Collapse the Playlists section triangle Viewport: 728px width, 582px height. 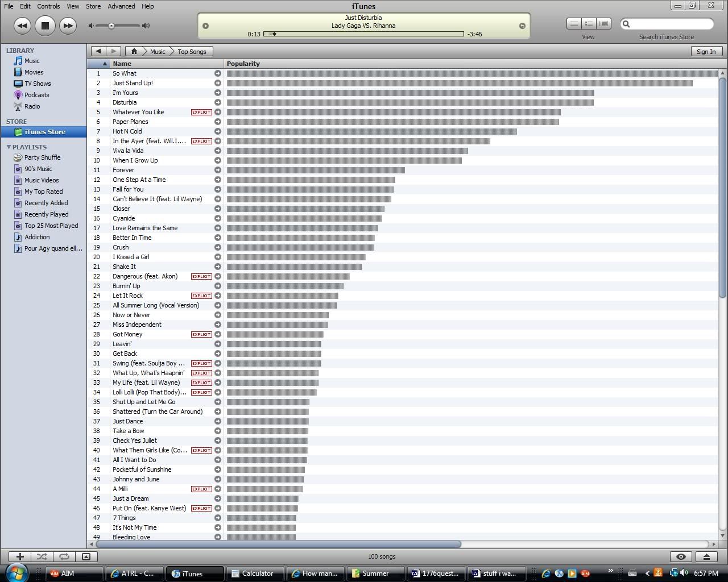(9, 147)
